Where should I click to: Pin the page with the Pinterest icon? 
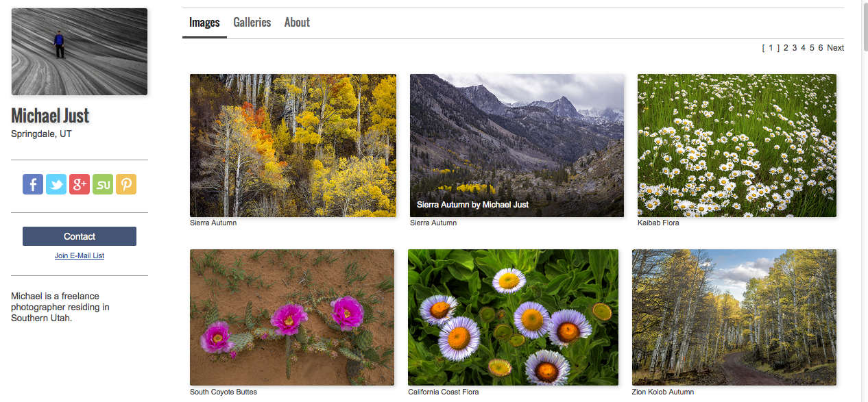126,184
